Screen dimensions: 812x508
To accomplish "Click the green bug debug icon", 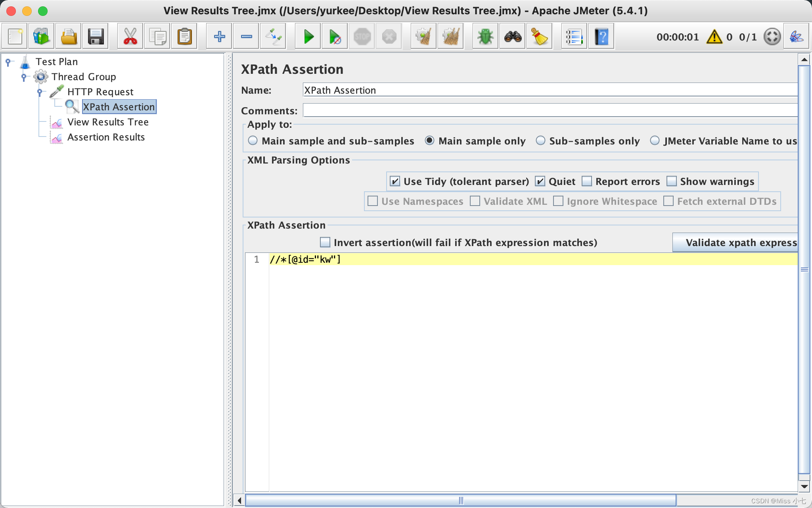I will pyautogui.click(x=486, y=37).
